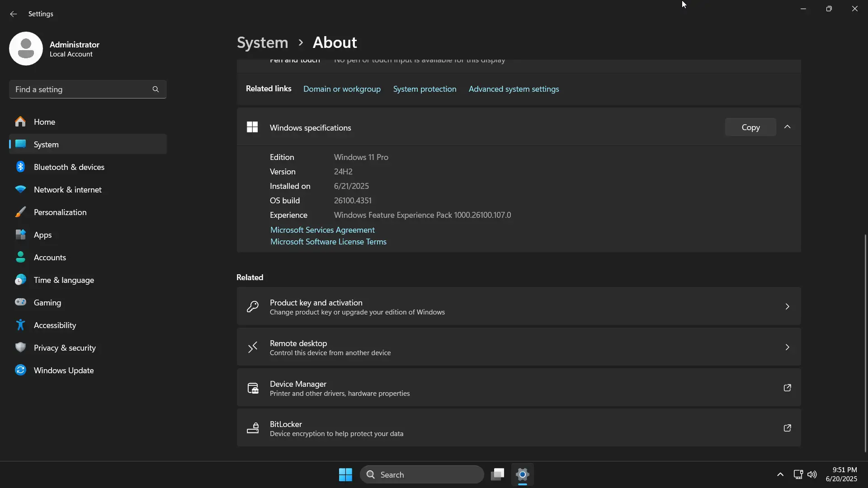Click the Privacy & security shield icon
This screenshot has height=488, width=868.
pos(20,347)
